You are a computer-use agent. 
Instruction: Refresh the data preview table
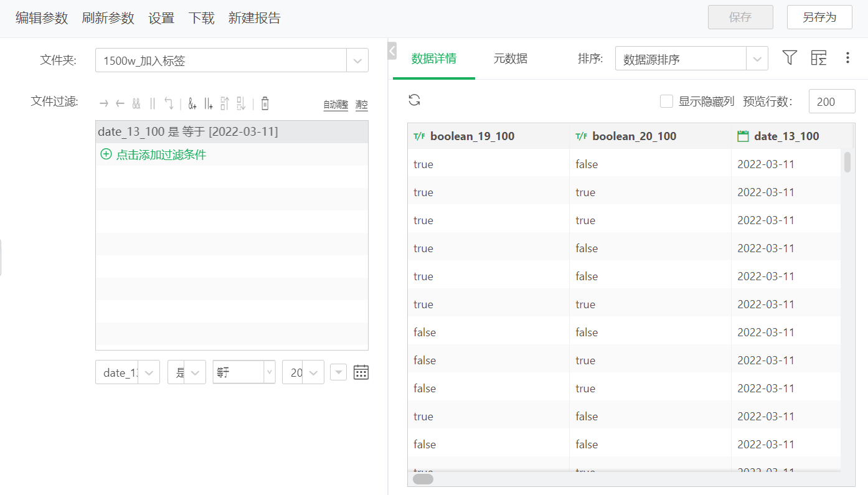pos(415,100)
